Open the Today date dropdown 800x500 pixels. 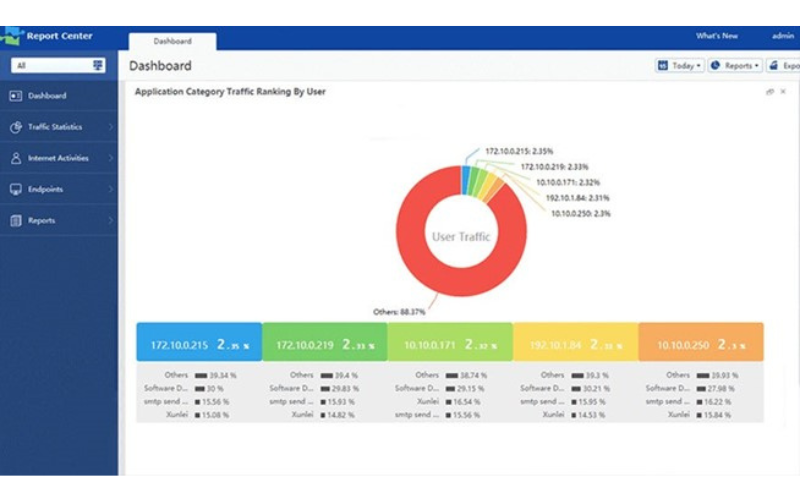[x=680, y=65]
